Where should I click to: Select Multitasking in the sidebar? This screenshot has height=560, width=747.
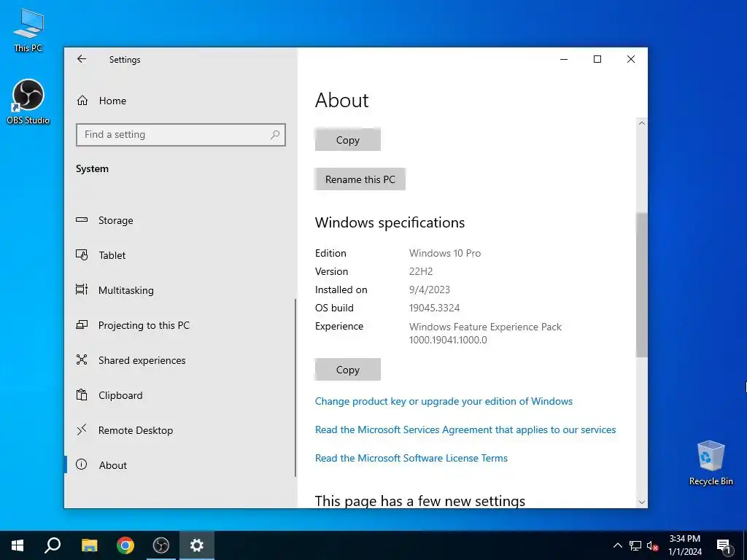(x=125, y=290)
